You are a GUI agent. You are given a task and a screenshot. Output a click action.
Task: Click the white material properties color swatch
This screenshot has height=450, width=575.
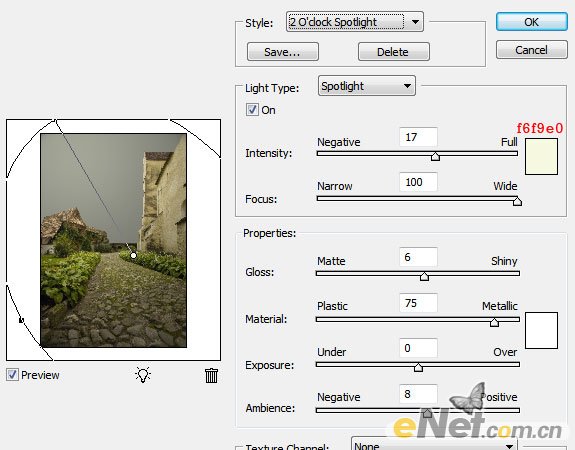541,330
